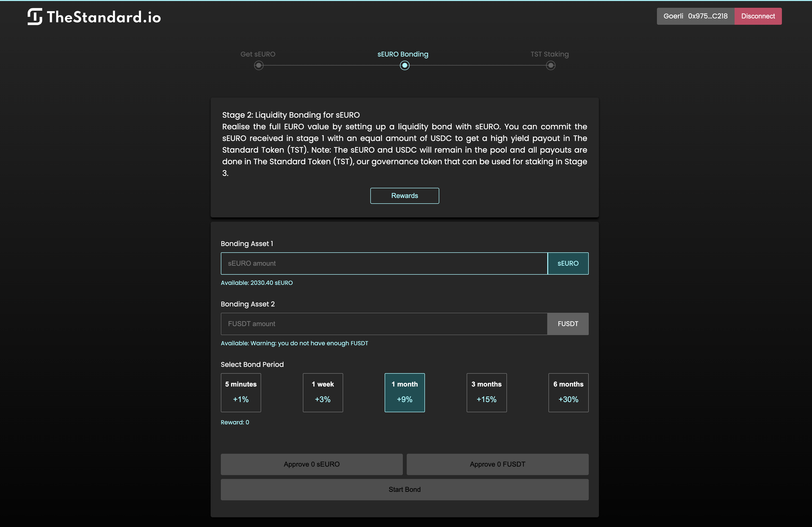Click the FUSDT token label
The width and height of the screenshot is (812, 527).
[568, 324]
